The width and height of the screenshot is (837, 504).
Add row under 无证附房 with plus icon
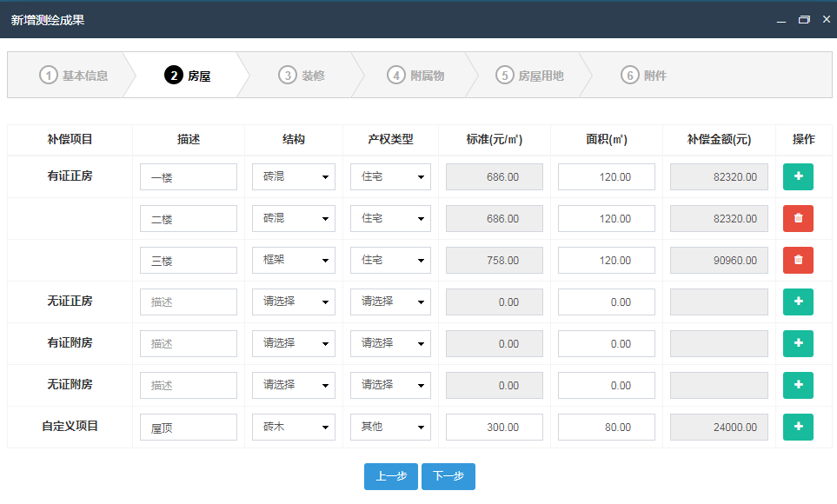point(798,385)
